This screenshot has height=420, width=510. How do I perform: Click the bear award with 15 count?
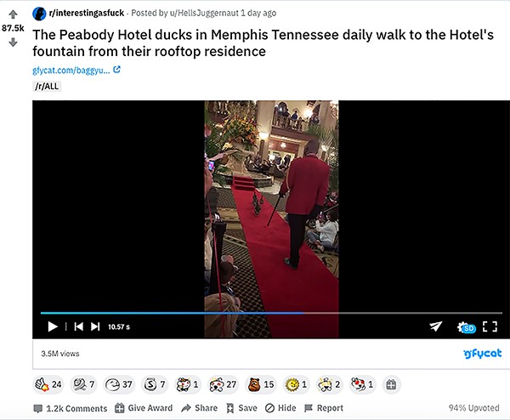261,384
